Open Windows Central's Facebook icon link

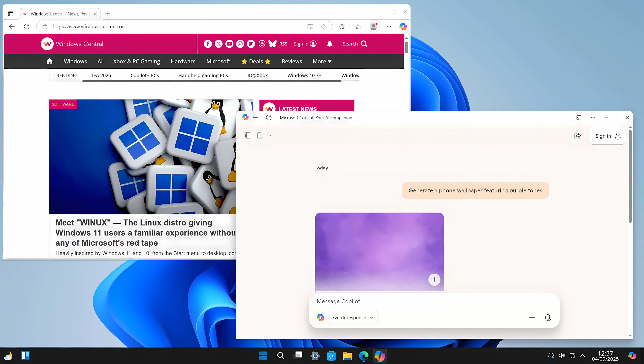coord(208,44)
